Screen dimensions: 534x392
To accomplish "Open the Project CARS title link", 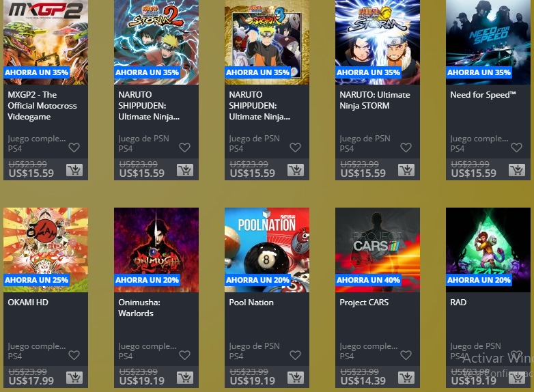I will (364, 303).
